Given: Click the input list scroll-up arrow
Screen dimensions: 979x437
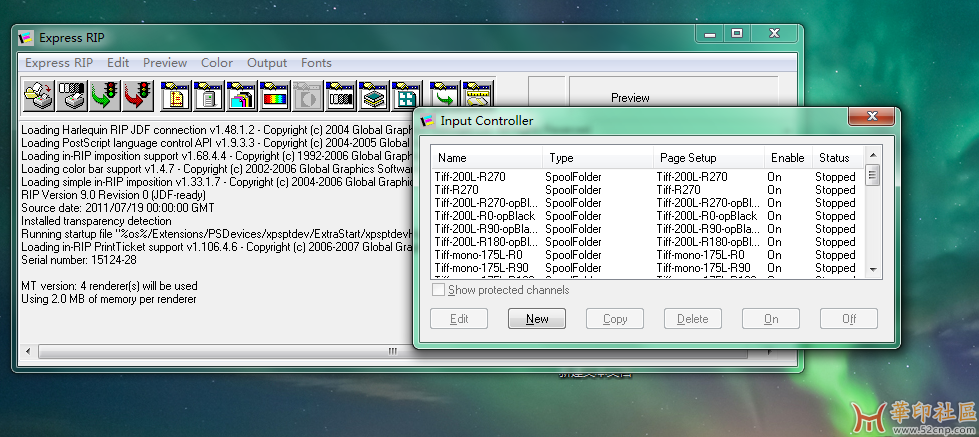Looking at the screenshot, I should (x=873, y=155).
